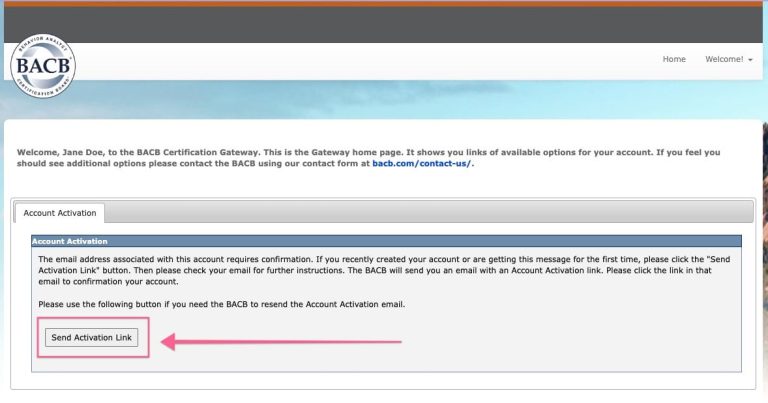Open the Home navigation link
Viewport: 768px width, 403px height.
click(674, 59)
